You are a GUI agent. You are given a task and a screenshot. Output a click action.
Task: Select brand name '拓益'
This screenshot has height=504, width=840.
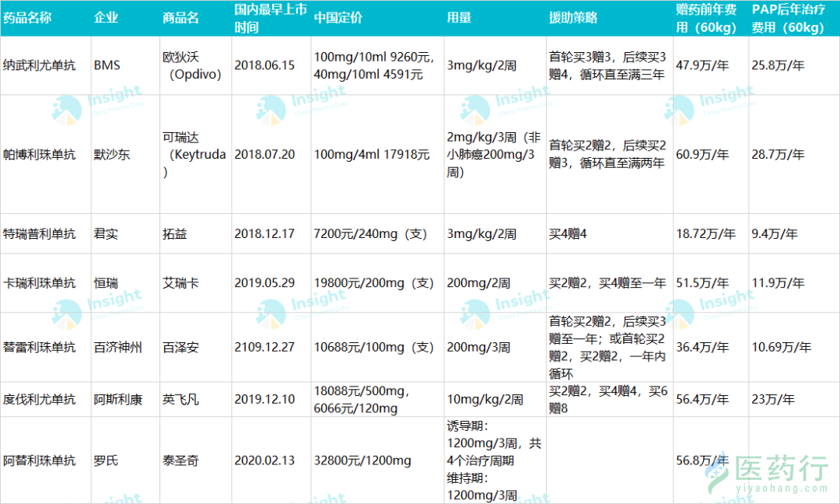(x=175, y=234)
